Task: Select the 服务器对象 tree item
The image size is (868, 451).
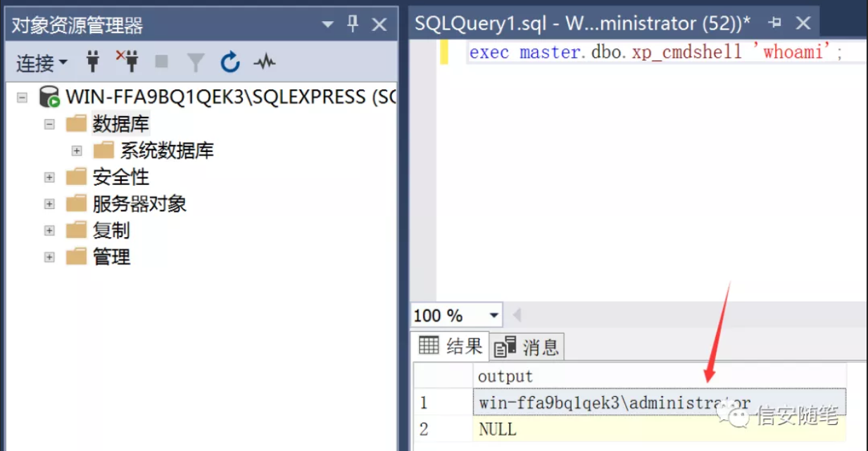Action: 139,204
